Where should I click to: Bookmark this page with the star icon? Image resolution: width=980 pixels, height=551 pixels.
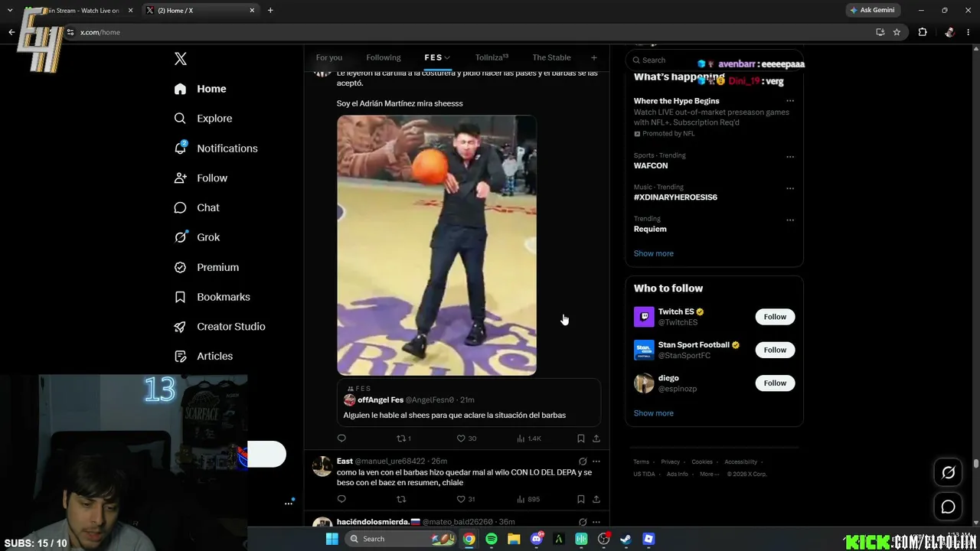coord(897,32)
